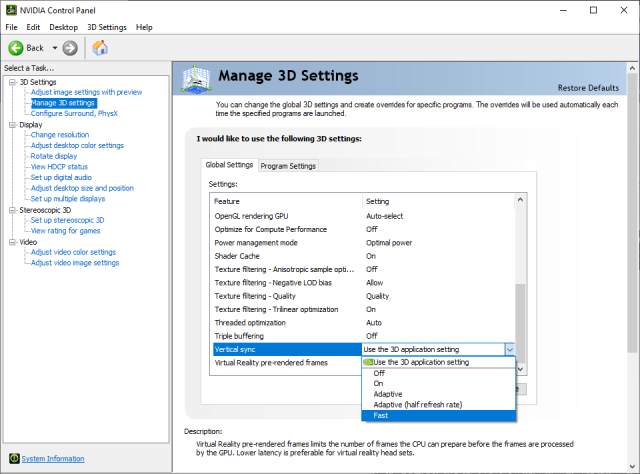
Task: Select Texture filtering - Quality row
Action: (364, 296)
